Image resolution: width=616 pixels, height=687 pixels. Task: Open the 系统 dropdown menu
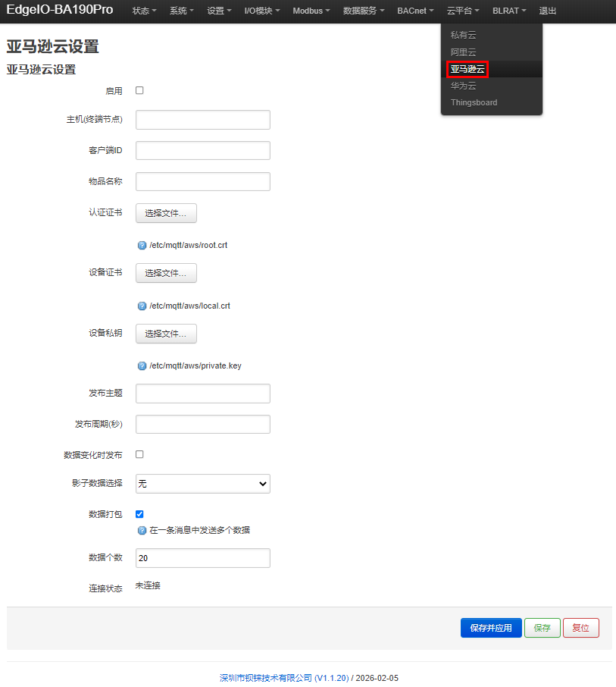click(x=182, y=11)
